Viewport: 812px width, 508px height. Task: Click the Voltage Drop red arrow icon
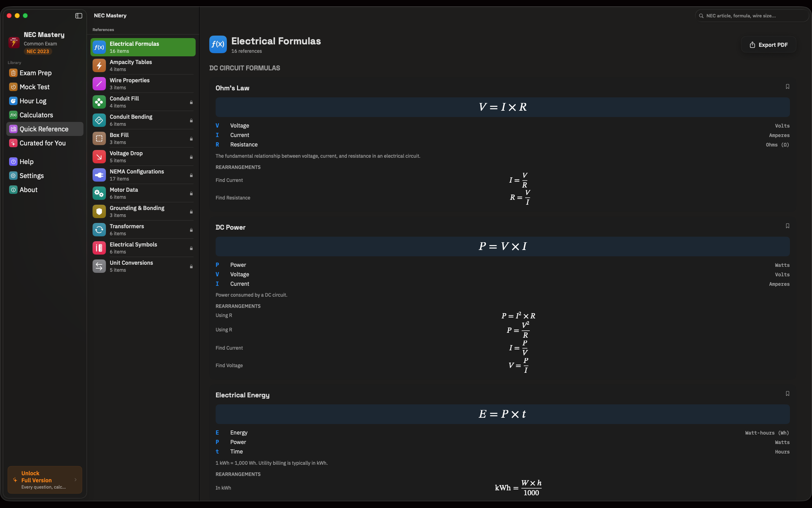point(99,157)
